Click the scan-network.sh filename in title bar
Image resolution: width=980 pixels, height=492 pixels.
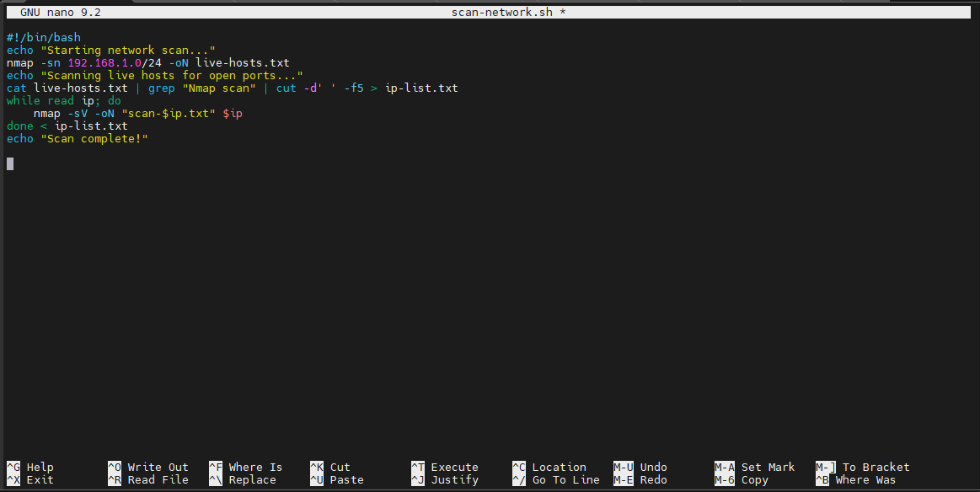tap(502, 12)
